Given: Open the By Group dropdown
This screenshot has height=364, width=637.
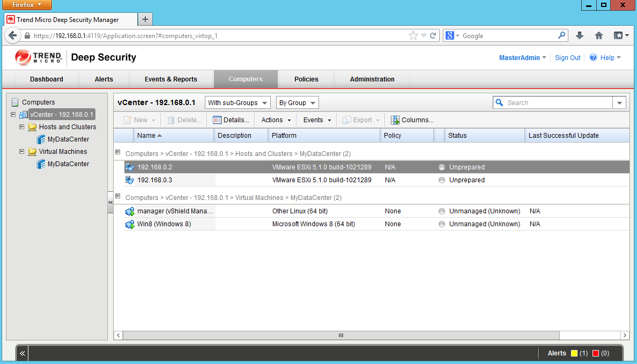Looking at the screenshot, I should 298,103.
